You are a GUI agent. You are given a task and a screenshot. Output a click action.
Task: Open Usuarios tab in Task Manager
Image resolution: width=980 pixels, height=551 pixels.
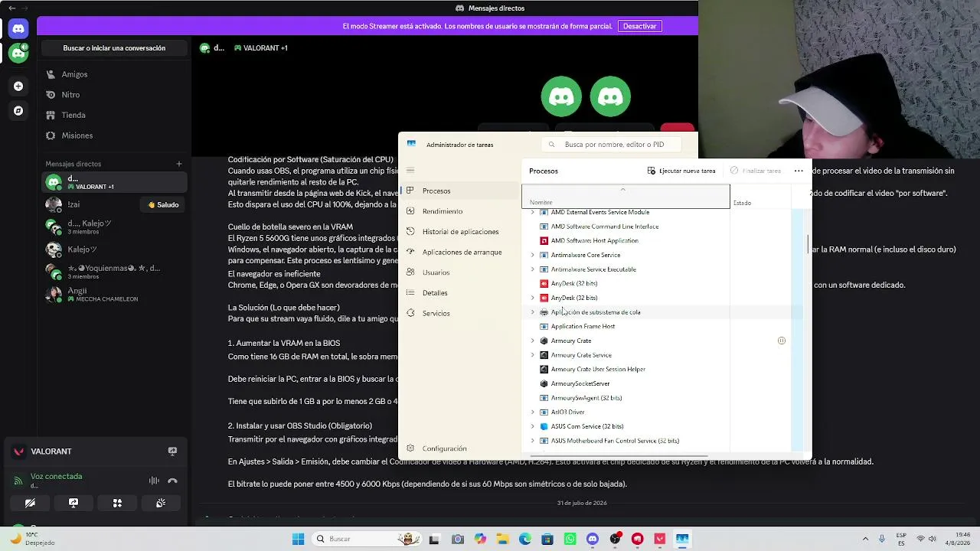pos(460,272)
